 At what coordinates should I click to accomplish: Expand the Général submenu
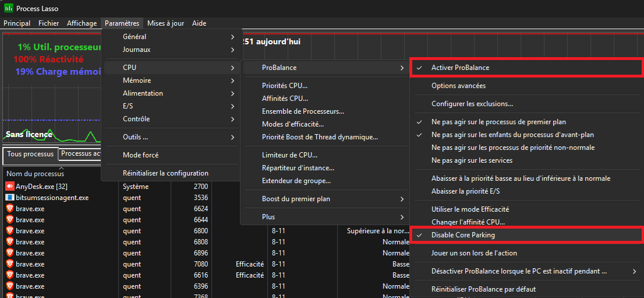171,37
